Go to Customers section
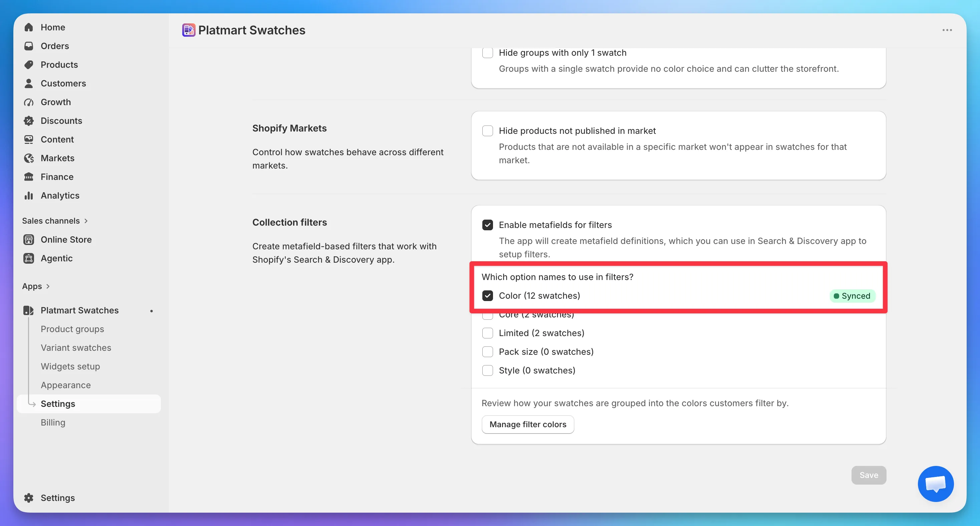The height and width of the screenshot is (526, 980). click(x=63, y=83)
